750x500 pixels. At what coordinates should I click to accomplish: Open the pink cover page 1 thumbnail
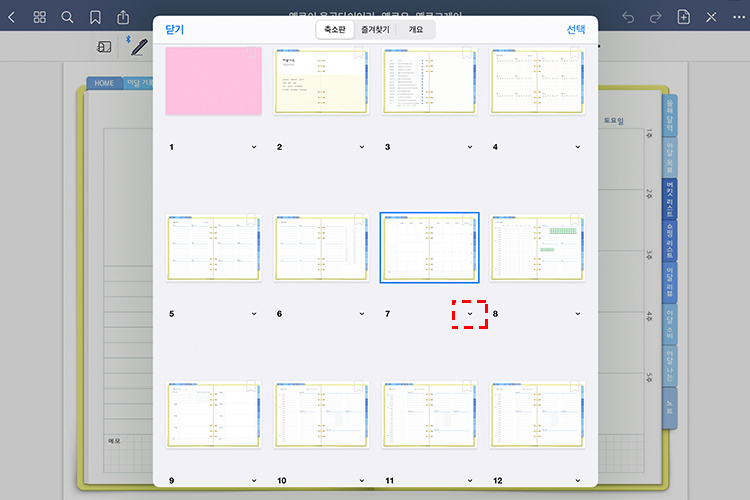point(213,80)
